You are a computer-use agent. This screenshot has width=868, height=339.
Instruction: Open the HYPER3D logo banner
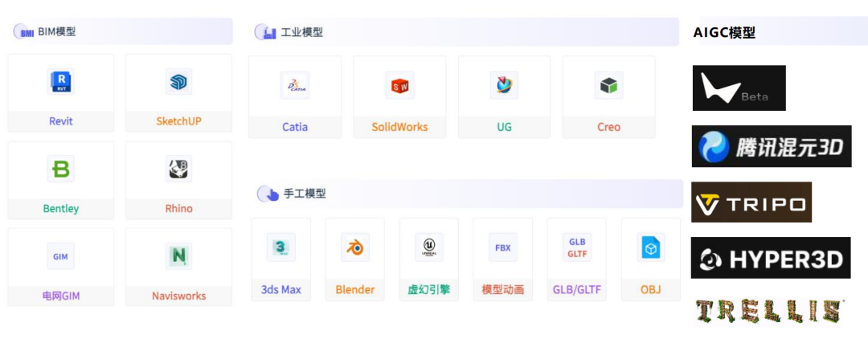(771, 258)
